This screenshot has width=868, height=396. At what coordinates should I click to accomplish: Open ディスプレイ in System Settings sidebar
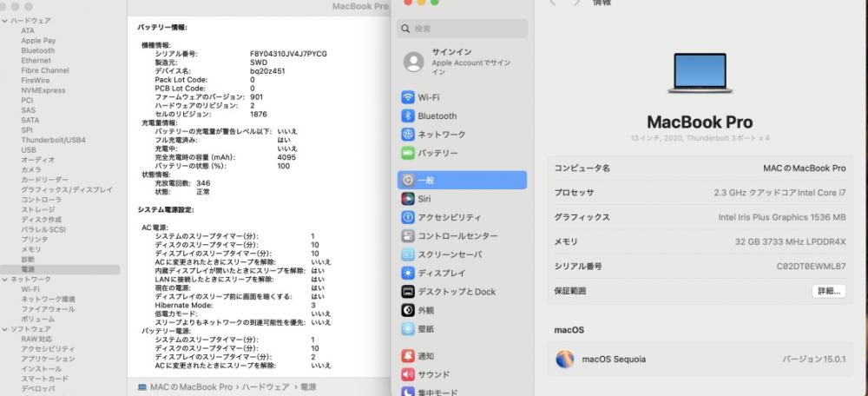[x=462, y=273]
